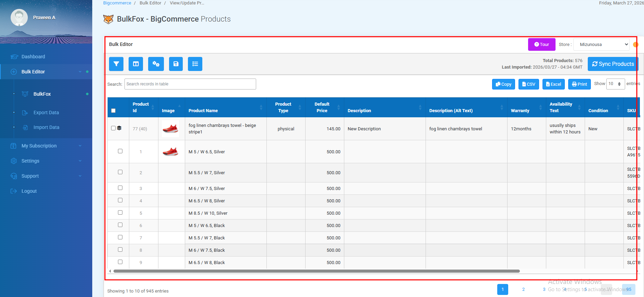Select pagination page 1

pyautogui.click(x=503, y=289)
